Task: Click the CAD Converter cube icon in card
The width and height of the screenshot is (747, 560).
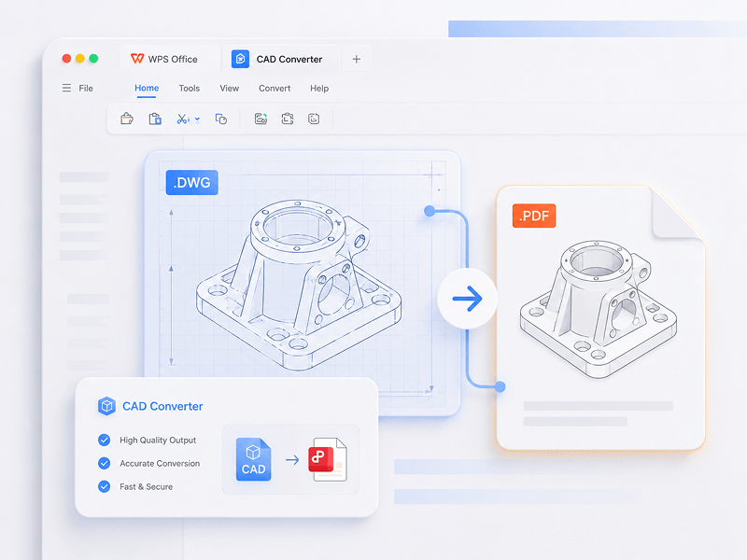Action: [106, 406]
